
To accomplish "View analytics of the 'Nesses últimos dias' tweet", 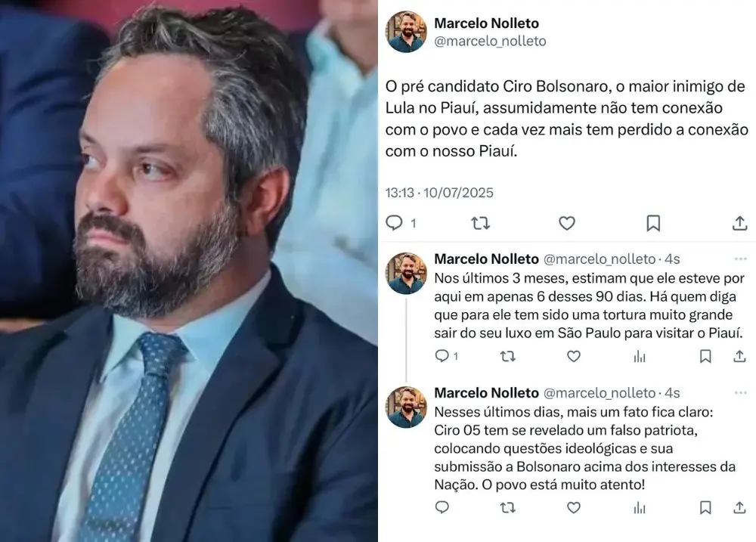I will [x=640, y=507].
